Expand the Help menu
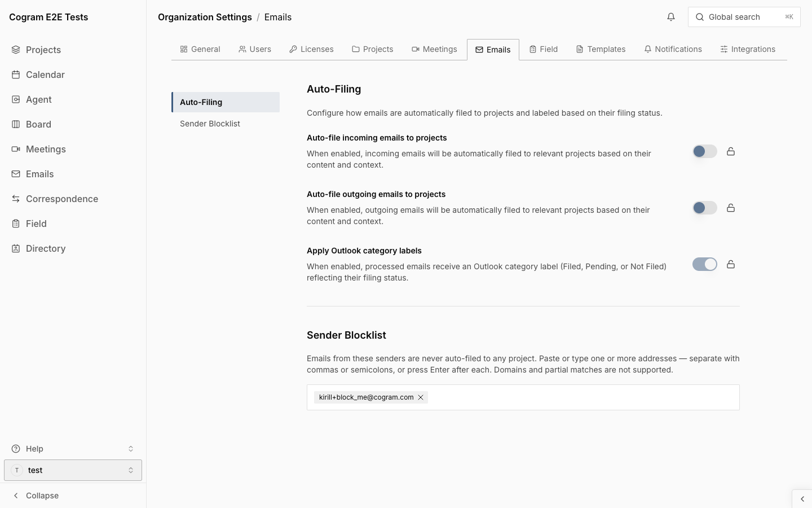 [x=73, y=449]
